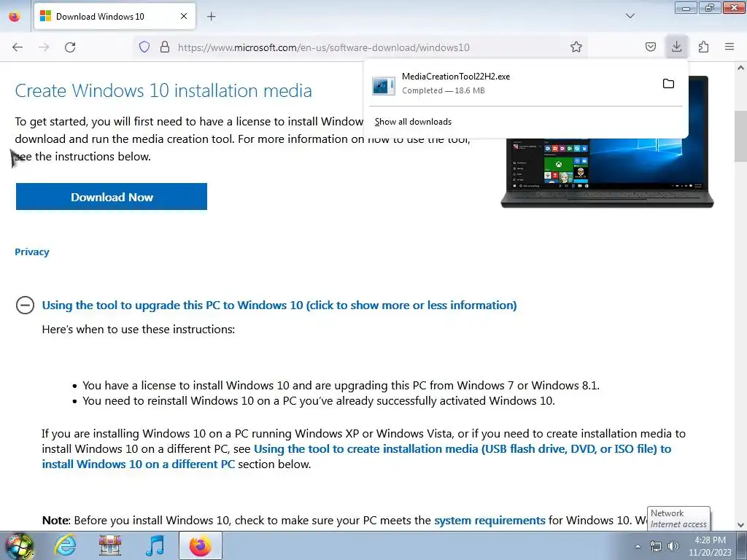This screenshot has width=747, height=560.
Task: Open the Privacy link
Action: point(32,252)
